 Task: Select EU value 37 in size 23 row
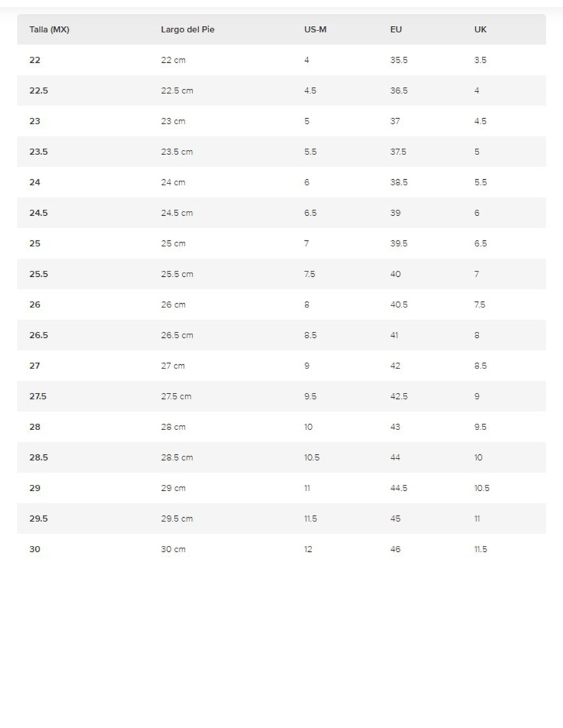[x=395, y=121]
